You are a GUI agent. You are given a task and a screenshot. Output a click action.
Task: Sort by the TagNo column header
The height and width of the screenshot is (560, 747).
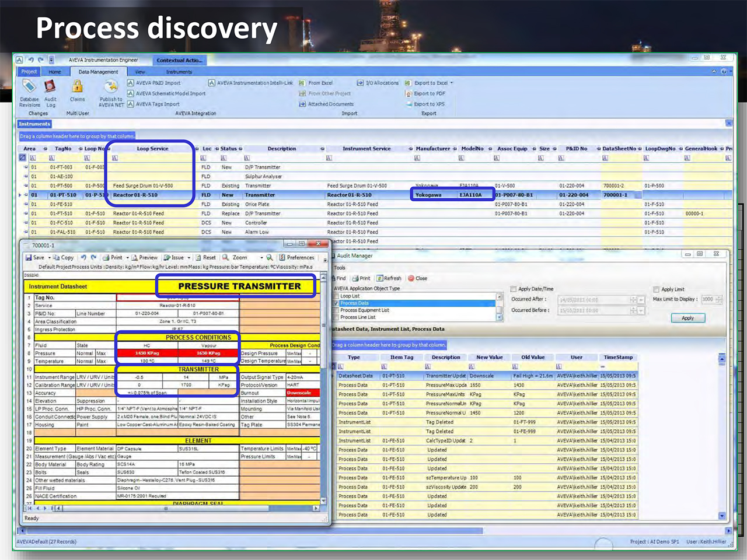click(63, 149)
